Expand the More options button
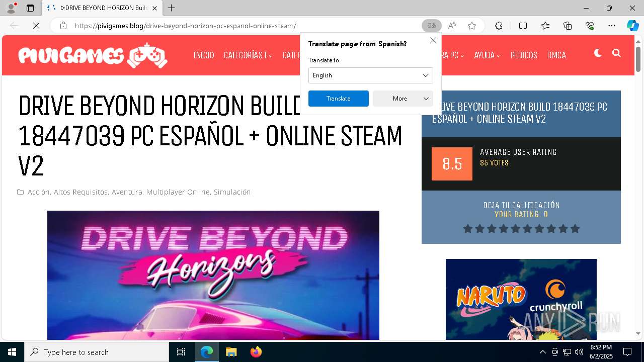The width and height of the screenshot is (644, 362). pyautogui.click(x=403, y=99)
